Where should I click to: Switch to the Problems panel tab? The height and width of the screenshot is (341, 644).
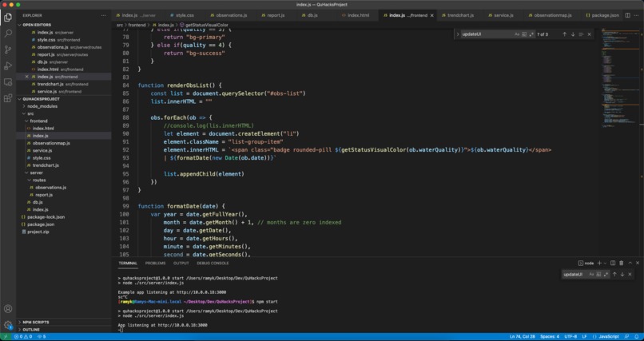pyautogui.click(x=155, y=263)
